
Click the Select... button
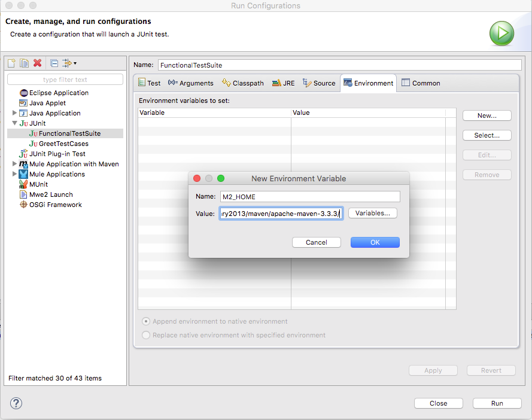[x=487, y=135]
